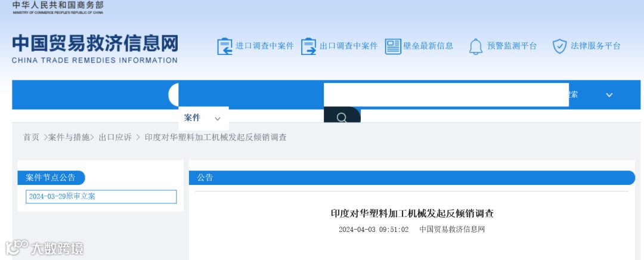Click the 中国贸易救济信息网 site logo
The height and width of the screenshot is (260, 644).
(95, 49)
